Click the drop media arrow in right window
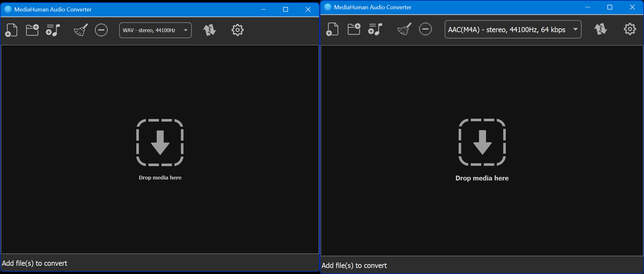Image resolution: width=644 pixels, height=274 pixels. (x=482, y=142)
